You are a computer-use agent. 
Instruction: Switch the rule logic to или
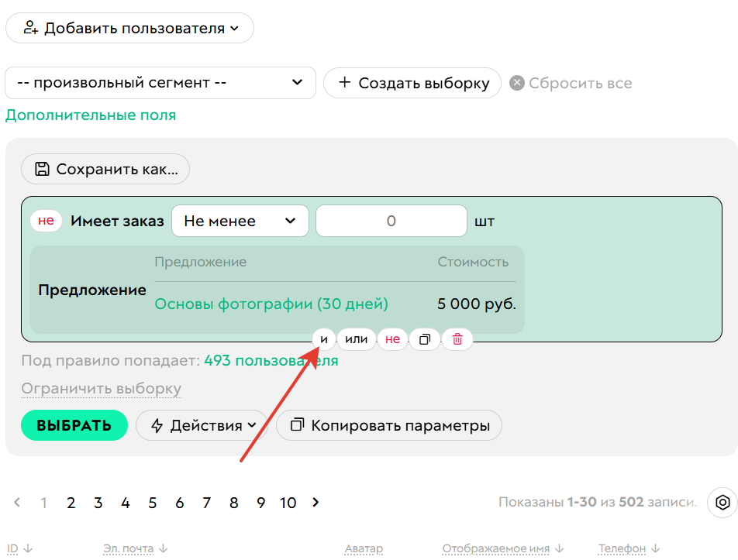coord(357,339)
